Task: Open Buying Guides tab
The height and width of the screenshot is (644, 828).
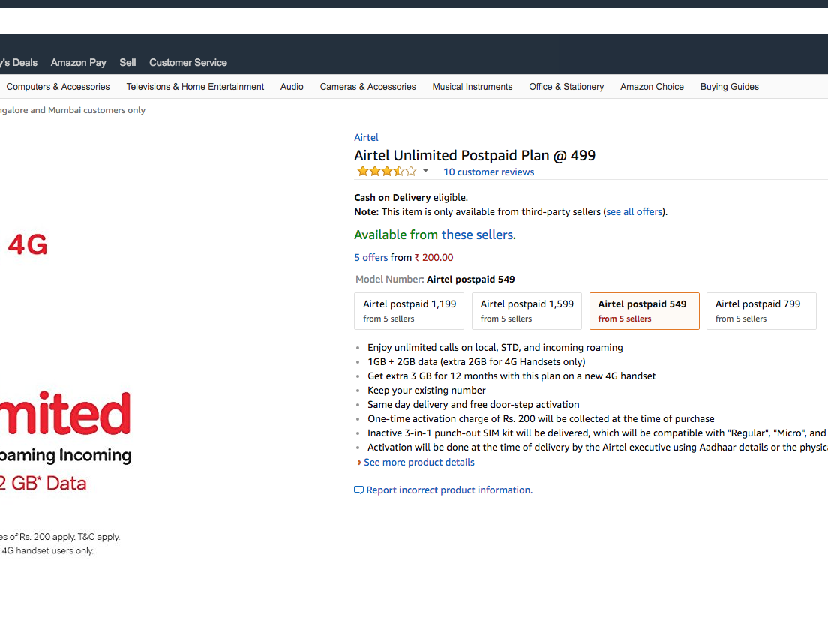Action: coord(729,87)
